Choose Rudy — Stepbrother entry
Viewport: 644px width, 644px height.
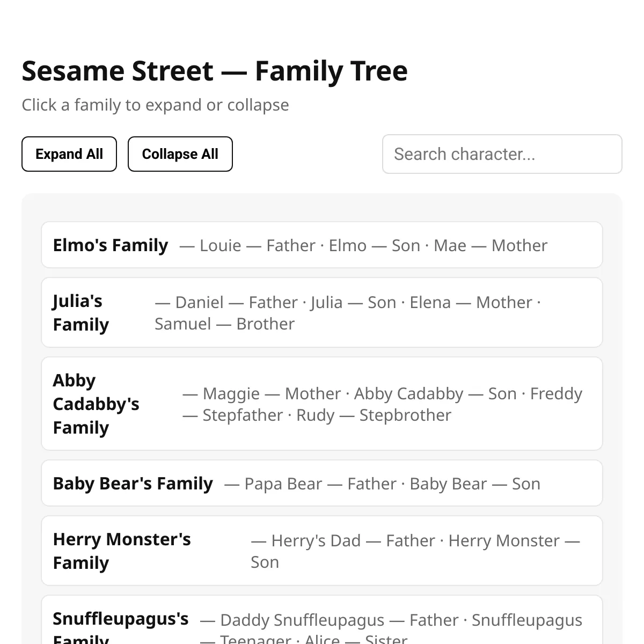point(374,415)
